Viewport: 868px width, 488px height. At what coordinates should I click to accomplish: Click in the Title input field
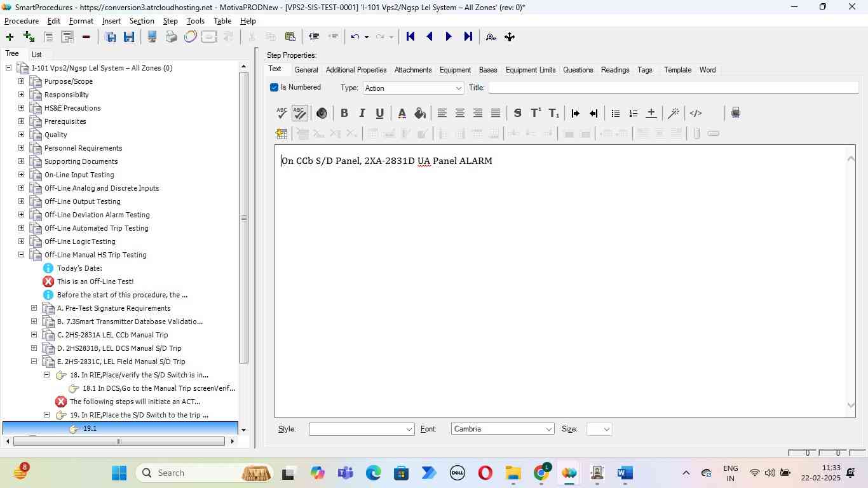click(x=672, y=88)
